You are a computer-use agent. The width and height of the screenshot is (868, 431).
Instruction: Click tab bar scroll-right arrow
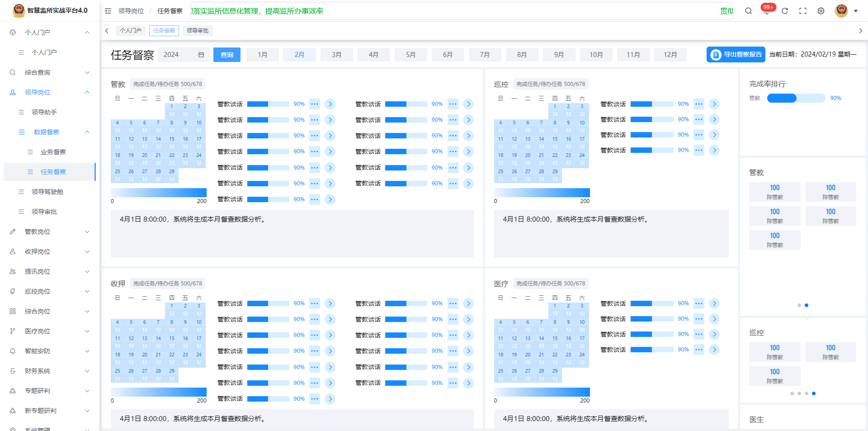coord(860,31)
